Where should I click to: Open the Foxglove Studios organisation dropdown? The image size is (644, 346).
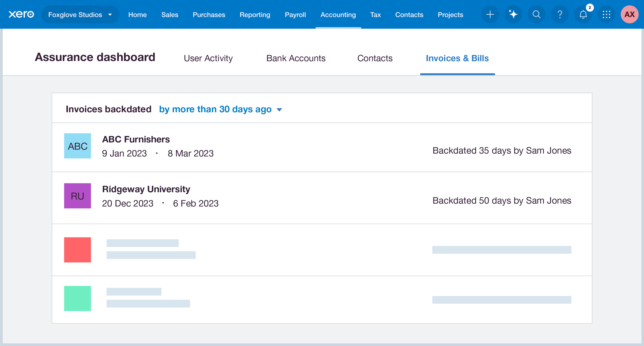coord(80,14)
